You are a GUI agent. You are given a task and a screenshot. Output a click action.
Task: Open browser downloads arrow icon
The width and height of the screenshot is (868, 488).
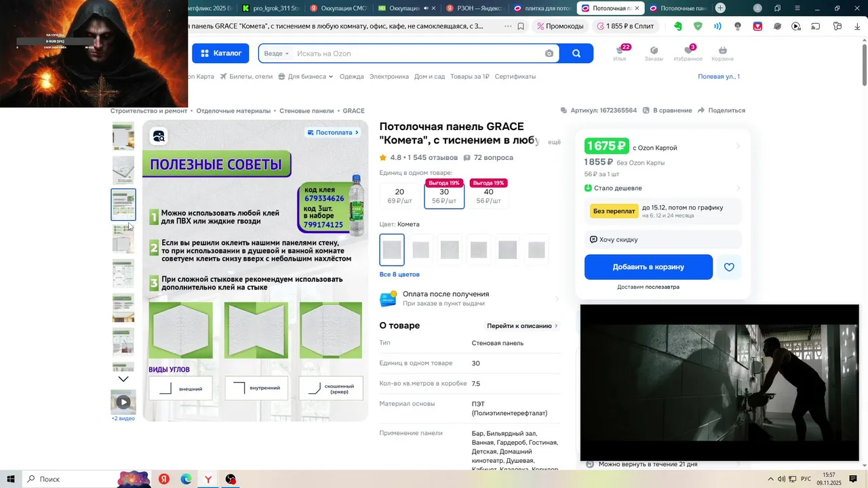857,26
